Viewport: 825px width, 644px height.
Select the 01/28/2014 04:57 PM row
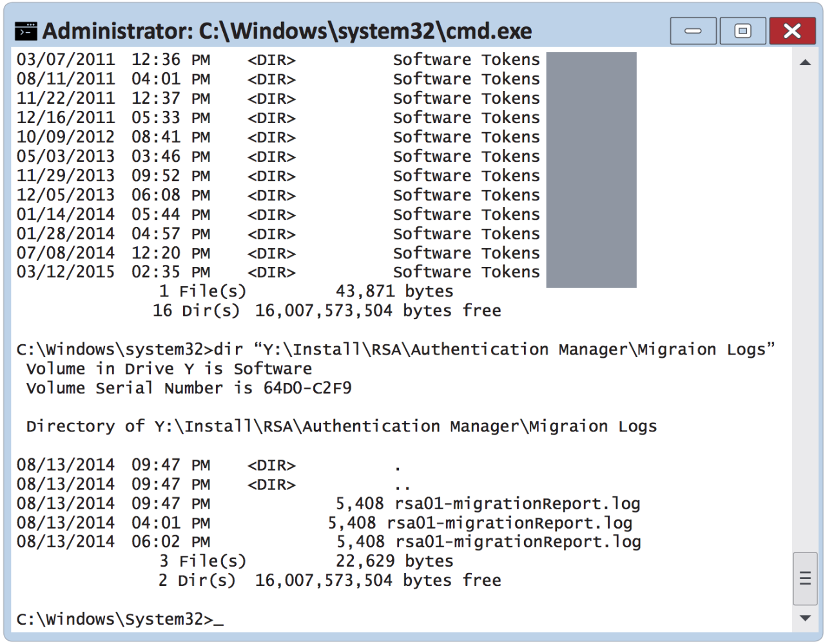(278, 234)
